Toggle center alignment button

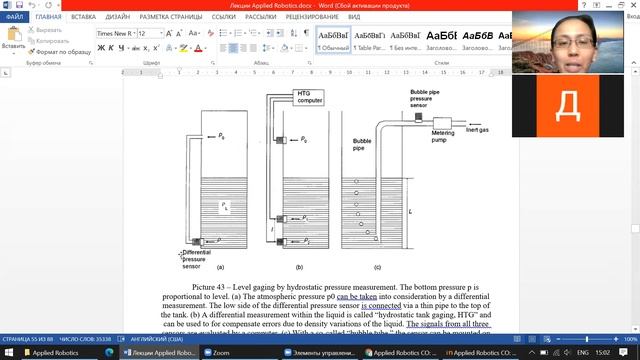pos(233,48)
